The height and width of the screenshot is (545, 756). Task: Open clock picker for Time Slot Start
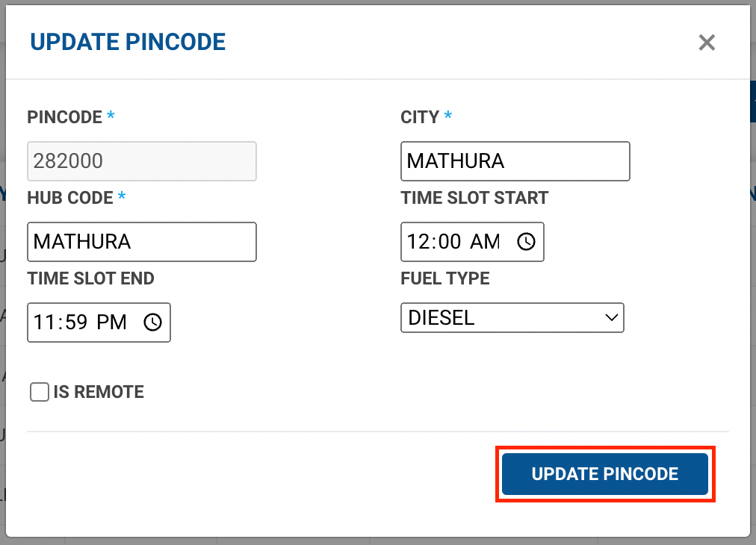click(527, 242)
